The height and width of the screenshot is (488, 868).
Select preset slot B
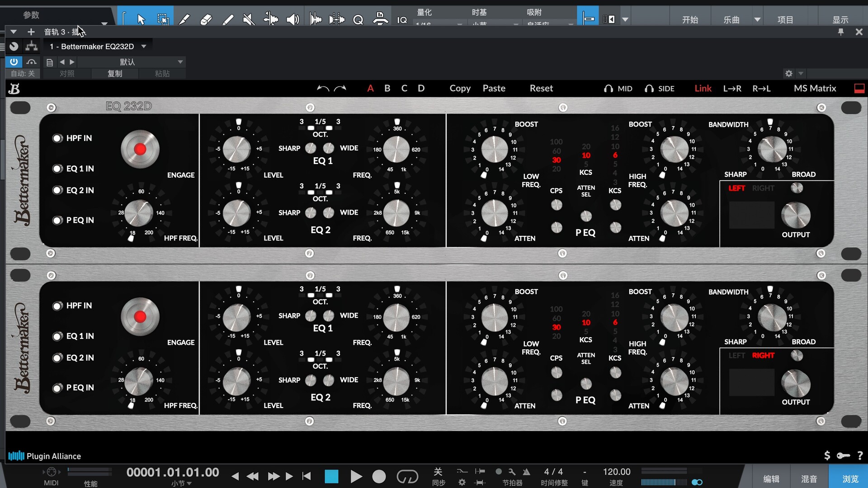coord(387,89)
